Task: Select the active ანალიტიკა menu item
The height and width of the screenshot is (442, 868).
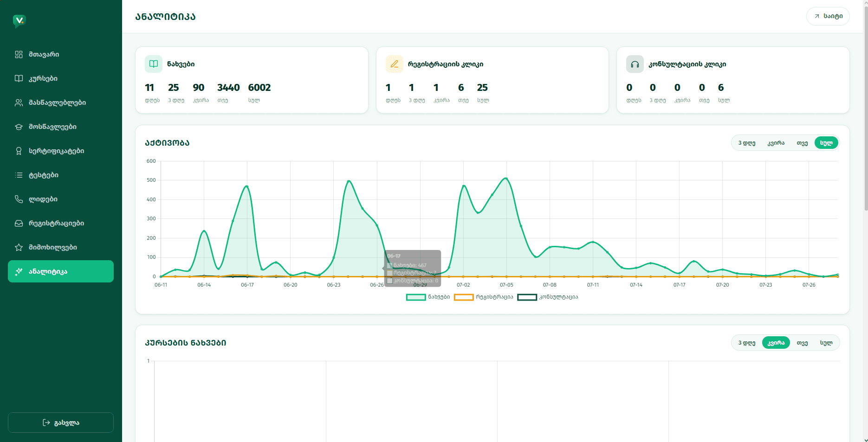Action: tap(61, 271)
